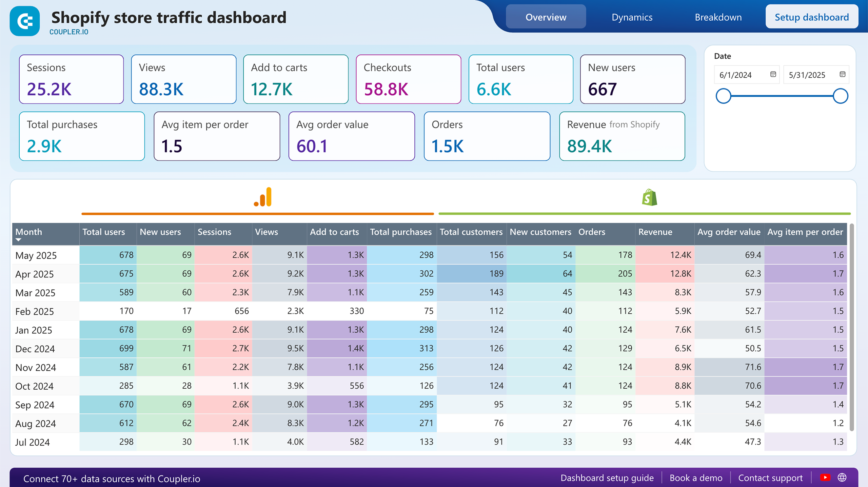Click the Google Analytics icon above the table

(263, 197)
